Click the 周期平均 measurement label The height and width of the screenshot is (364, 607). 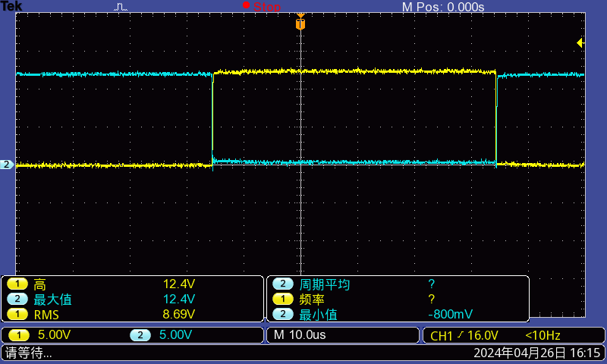pos(325,284)
